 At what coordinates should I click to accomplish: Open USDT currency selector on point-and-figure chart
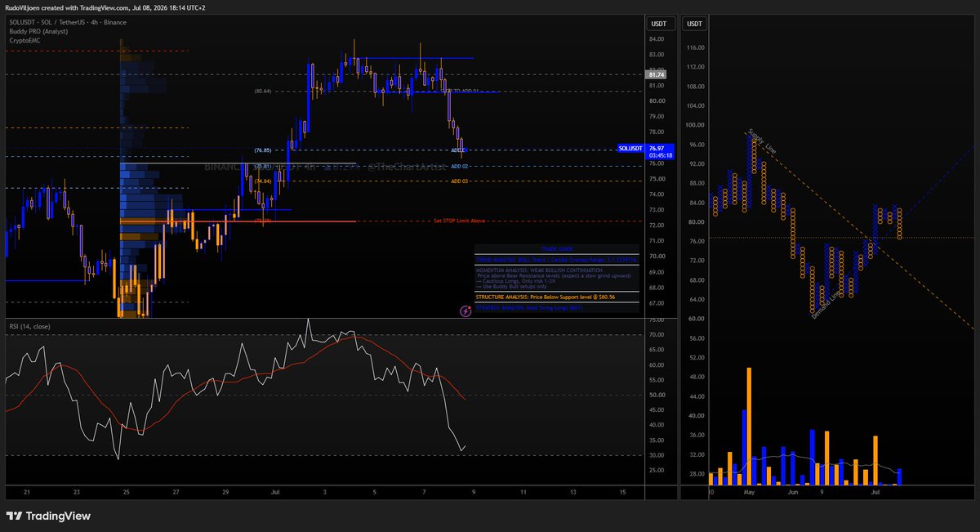[x=694, y=24]
